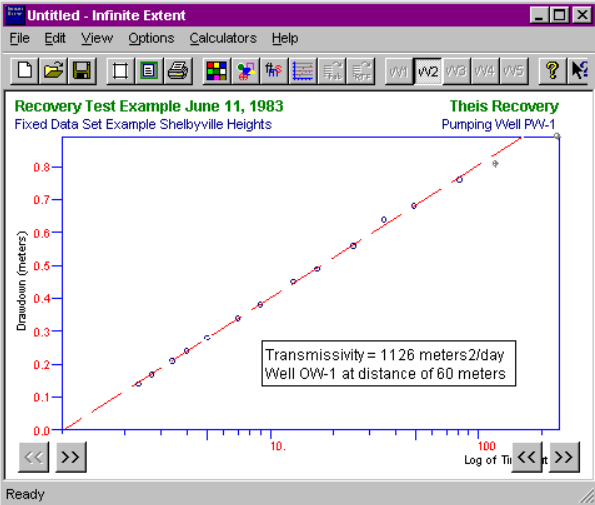This screenshot has height=505, width=595.
Task: Click the context help arrow icon
Action: [x=580, y=71]
